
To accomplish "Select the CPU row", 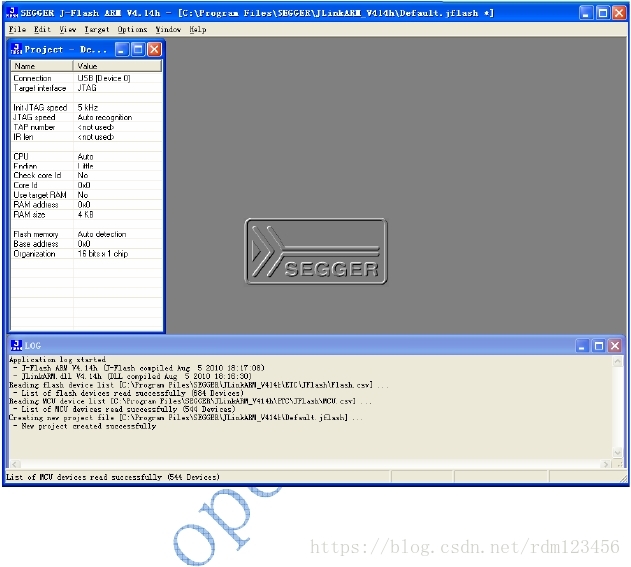I will coord(87,157).
